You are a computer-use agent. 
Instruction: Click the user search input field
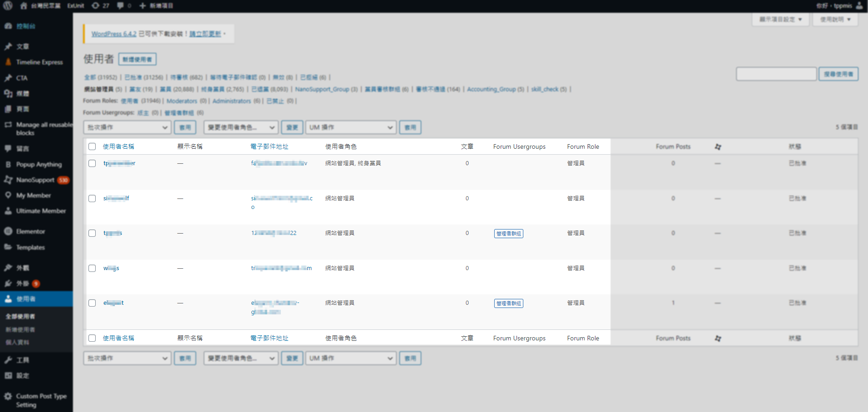coord(776,74)
